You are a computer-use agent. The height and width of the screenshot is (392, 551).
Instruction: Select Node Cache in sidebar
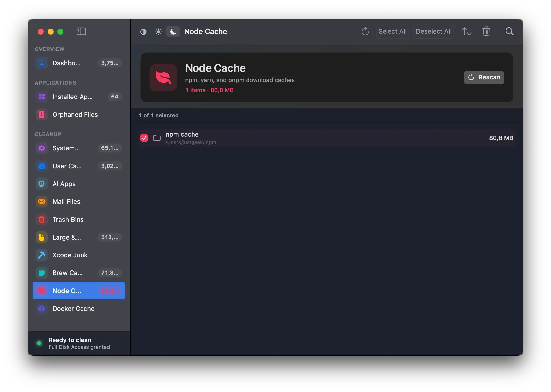pyautogui.click(x=79, y=291)
